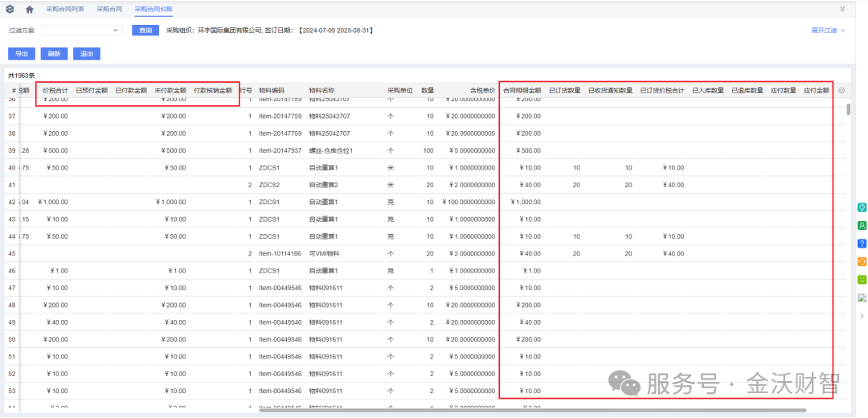Viewport: 868px width, 418px height.
Task: Click the 查询 button
Action: 145,31
